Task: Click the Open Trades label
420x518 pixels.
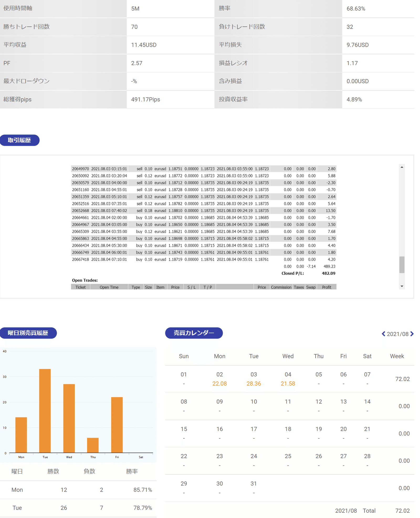Action: click(85, 280)
